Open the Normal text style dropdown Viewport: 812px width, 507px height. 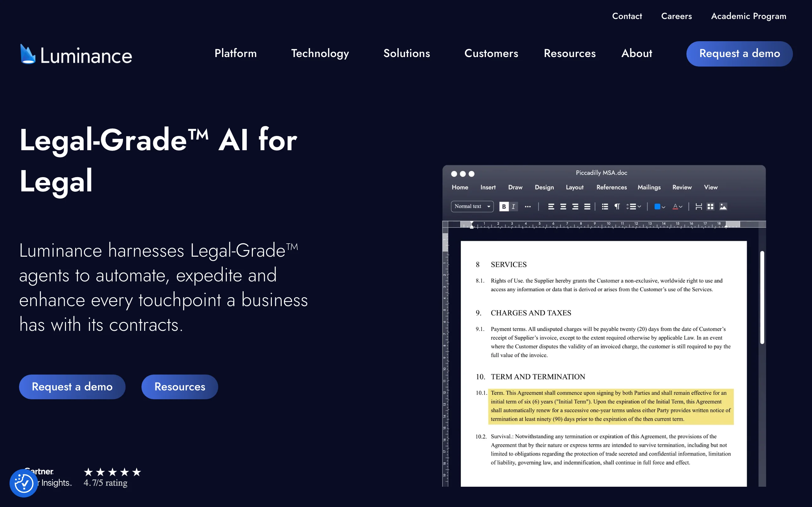coord(472,207)
